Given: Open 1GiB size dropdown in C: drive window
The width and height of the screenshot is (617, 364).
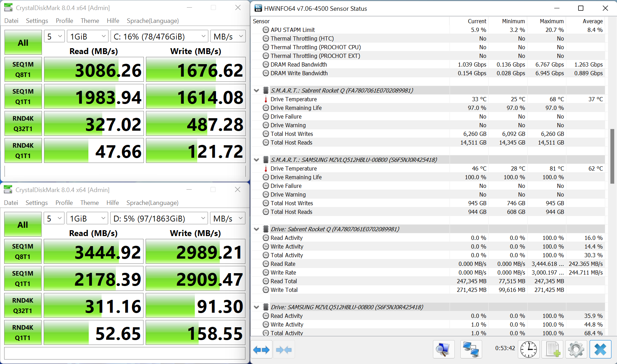Looking at the screenshot, I should click(x=88, y=36).
